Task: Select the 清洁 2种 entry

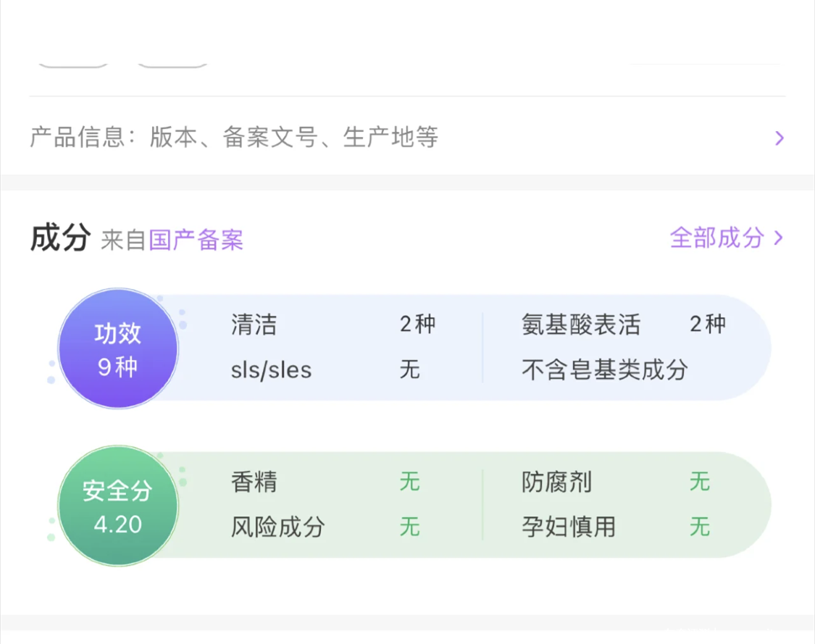Action: pyautogui.click(x=333, y=325)
